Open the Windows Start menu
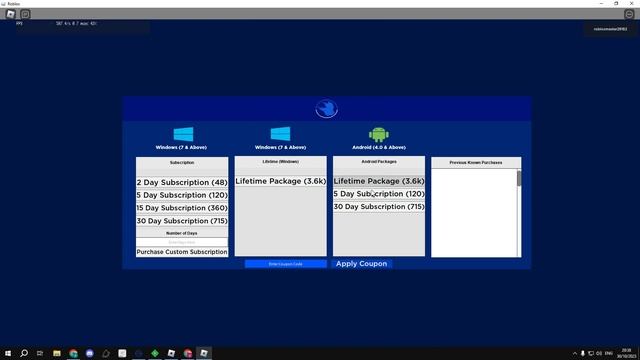Viewport: 640px width, 360px height. (x=8, y=353)
